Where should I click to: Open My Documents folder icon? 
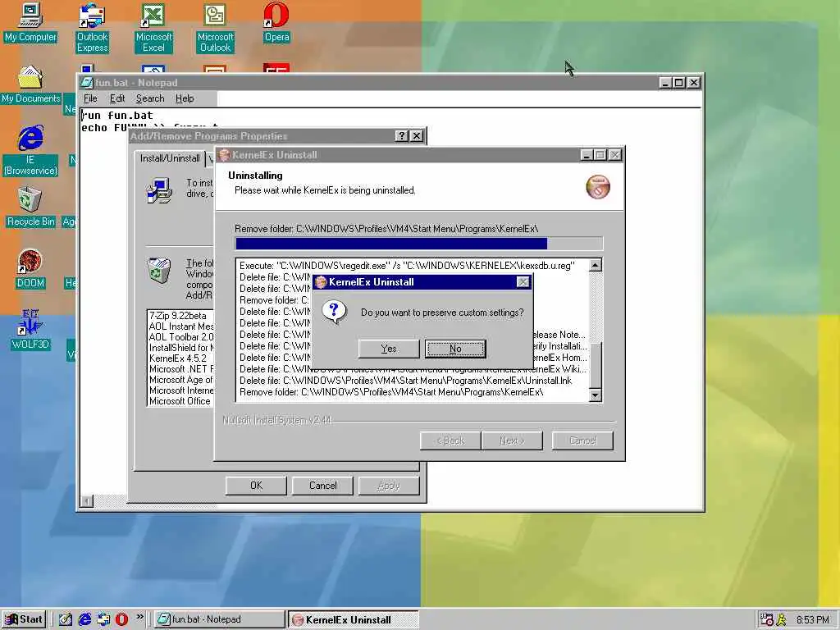[30, 84]
